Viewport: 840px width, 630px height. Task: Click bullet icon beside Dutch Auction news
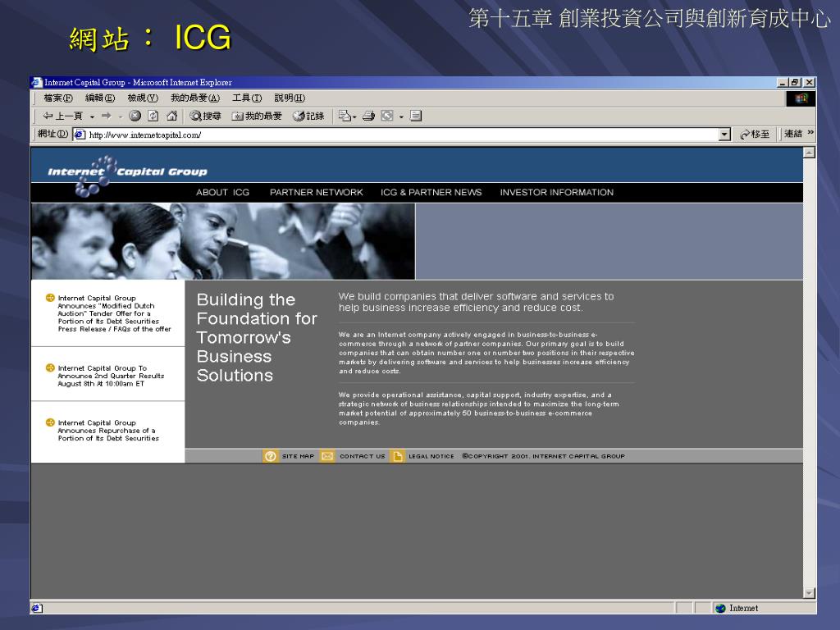[x=50, y=298]
